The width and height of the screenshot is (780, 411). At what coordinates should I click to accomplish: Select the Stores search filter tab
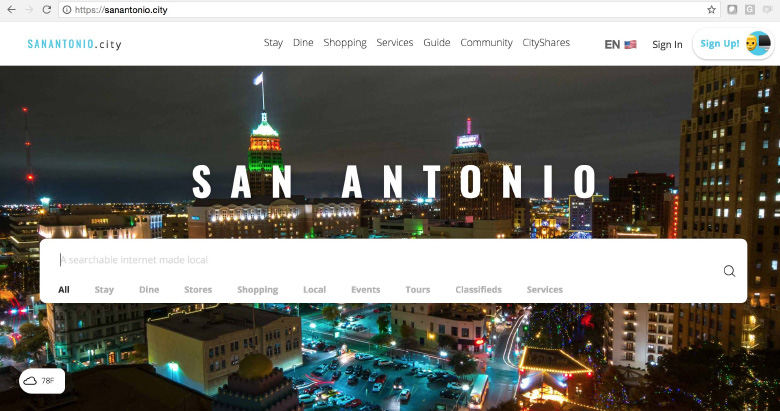pyautogui.click(x=198, y=290)
